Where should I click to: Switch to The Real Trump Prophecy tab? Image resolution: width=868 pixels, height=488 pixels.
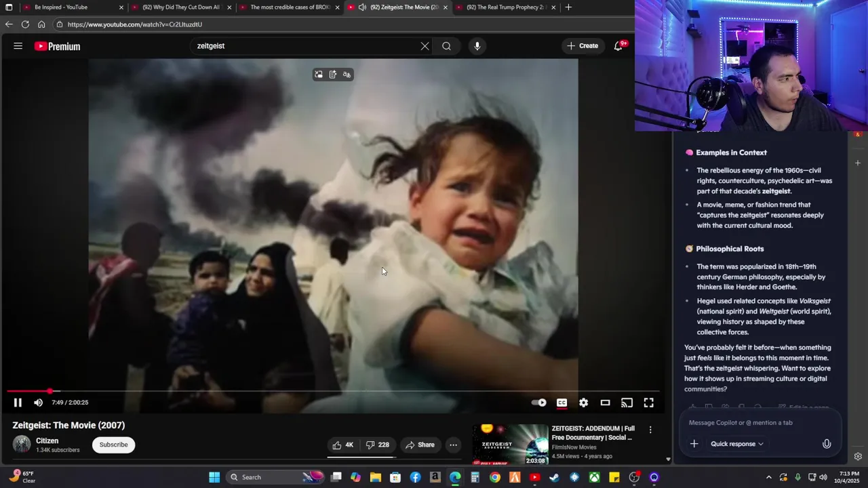506,7
